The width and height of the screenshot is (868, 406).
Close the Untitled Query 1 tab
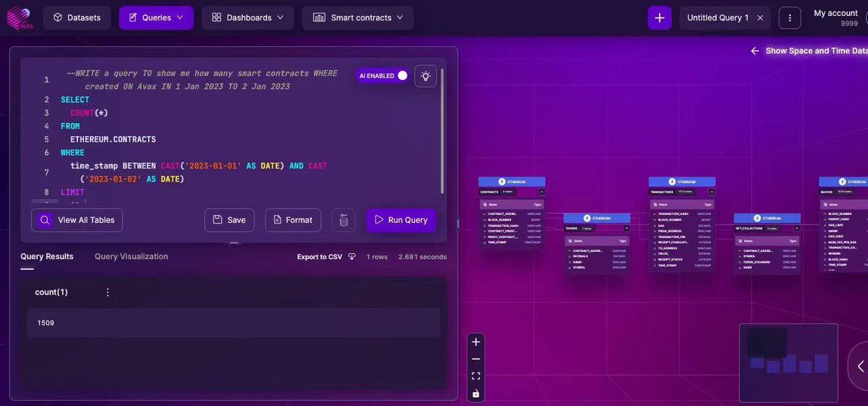point(760,17)
